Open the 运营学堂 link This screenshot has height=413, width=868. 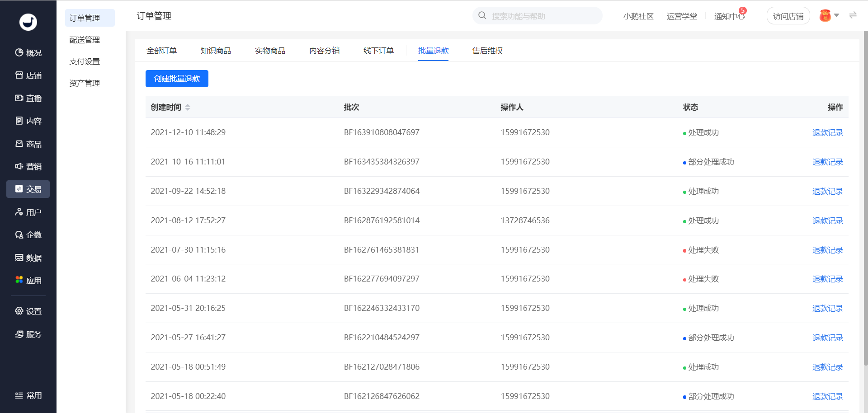(x=682, y=16)
